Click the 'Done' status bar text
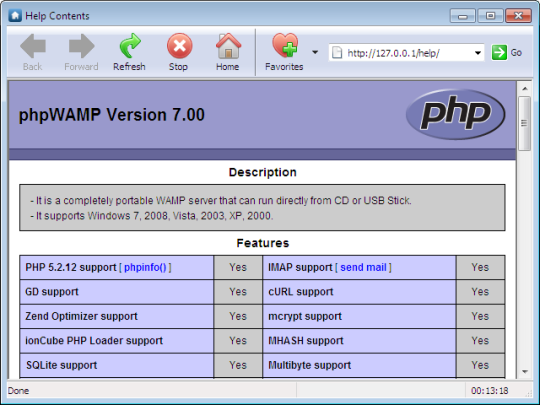Image resolution: width=540 pixels, height=405 pixels. 18,391
